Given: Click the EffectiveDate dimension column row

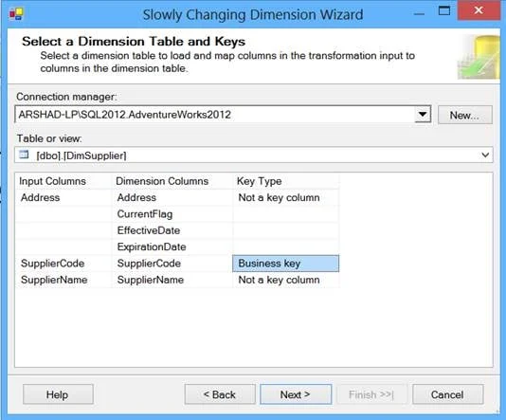Looking at the screenshot, I should [x=172, y=230].
